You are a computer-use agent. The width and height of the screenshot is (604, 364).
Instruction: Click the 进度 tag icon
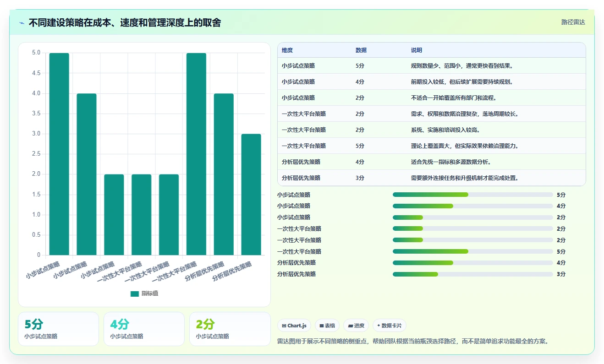tap(351, 326)
